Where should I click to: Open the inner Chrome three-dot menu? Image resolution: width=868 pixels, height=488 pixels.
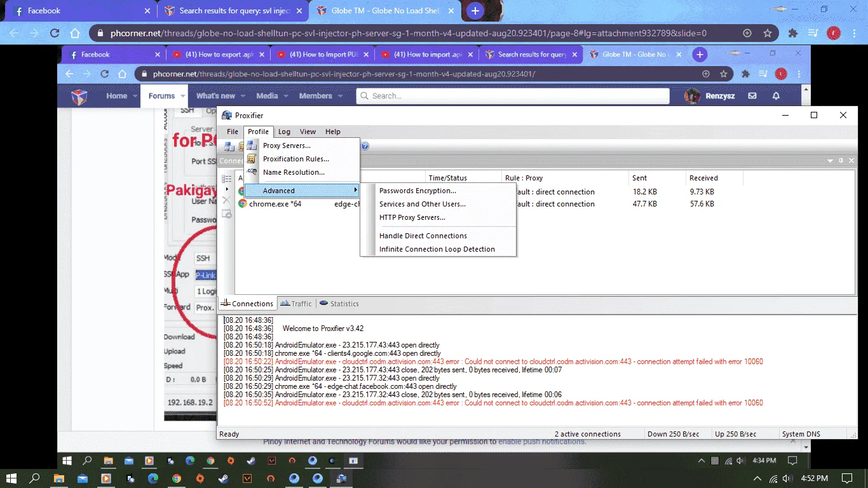(800, 74)
